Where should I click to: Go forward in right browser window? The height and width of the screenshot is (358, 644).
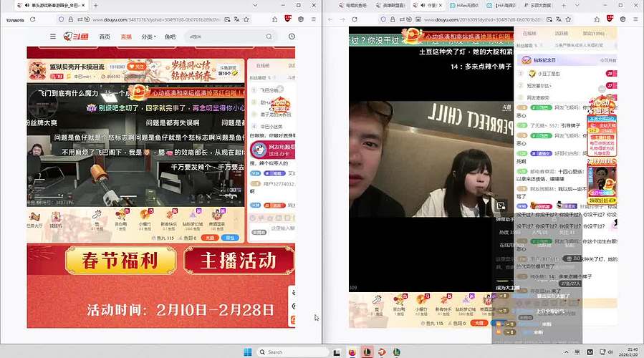point(342,19)
